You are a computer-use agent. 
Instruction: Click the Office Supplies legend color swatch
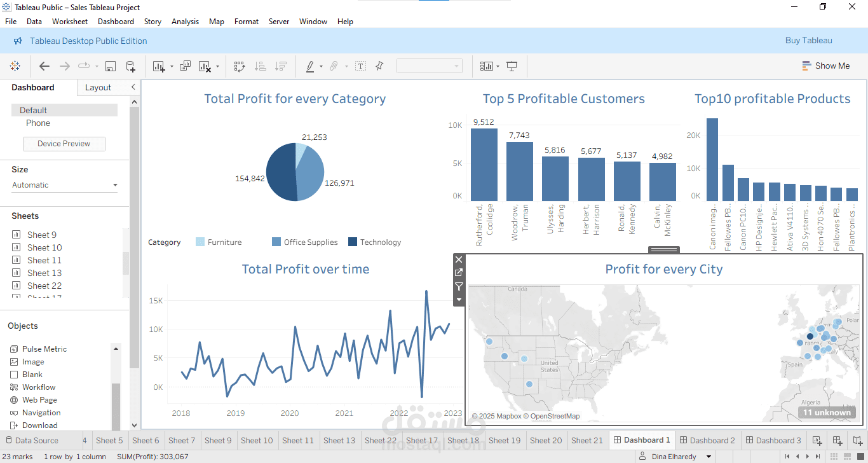tap(276, 242)
